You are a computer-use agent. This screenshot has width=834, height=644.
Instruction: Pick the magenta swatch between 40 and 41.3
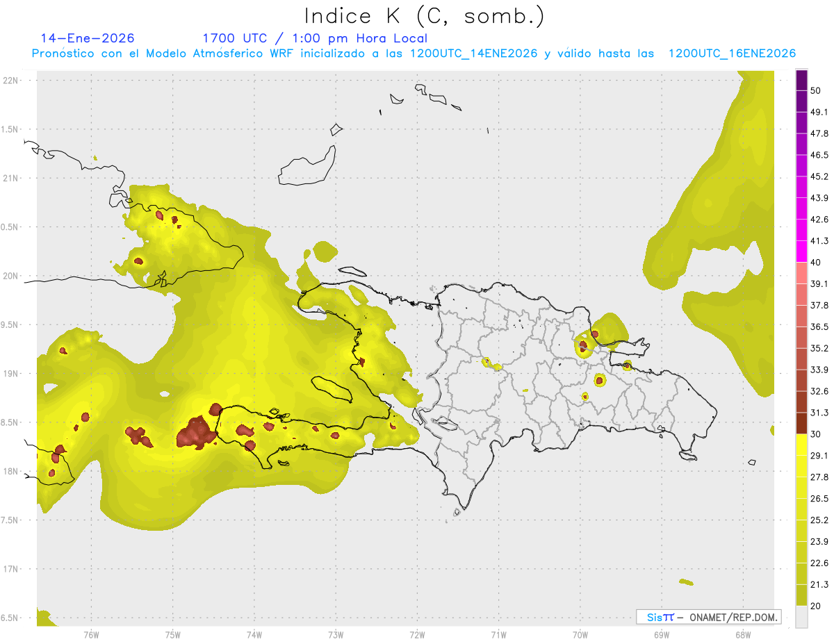pyautogui.click(x=801, y=251)
